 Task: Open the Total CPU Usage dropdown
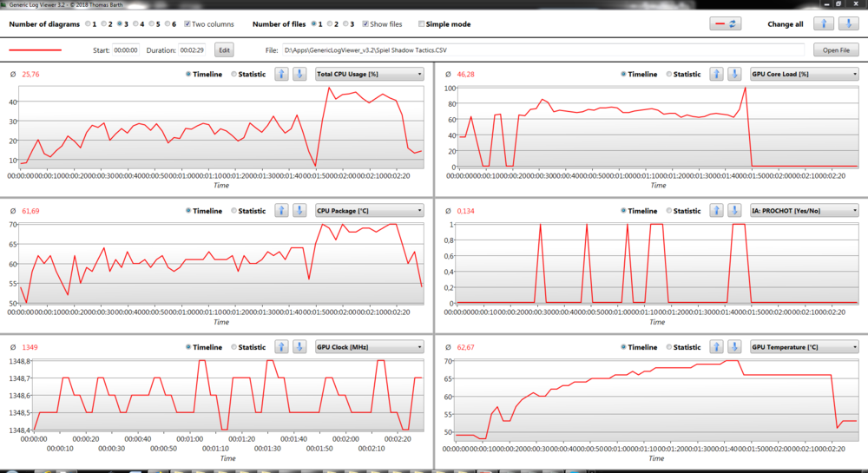click(x=370, y=74)
